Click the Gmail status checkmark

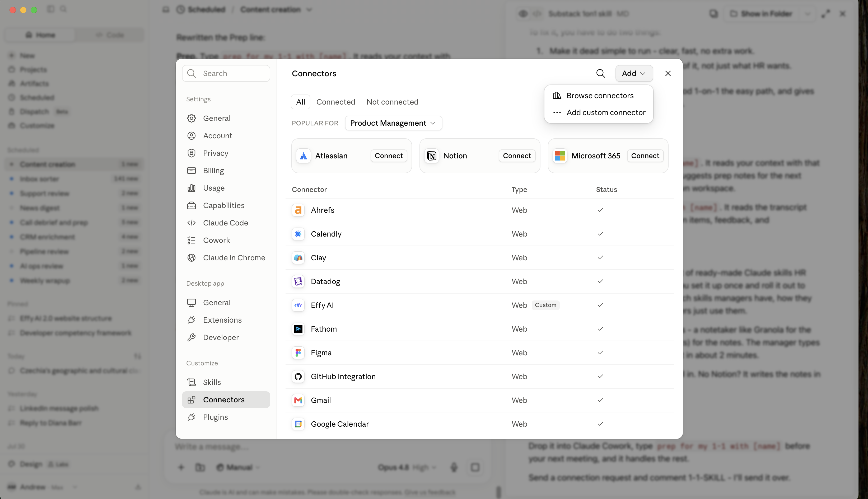600,400
